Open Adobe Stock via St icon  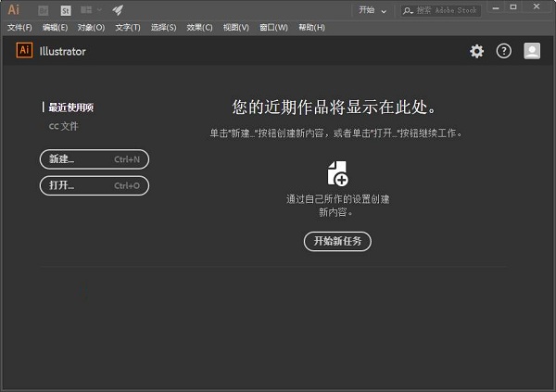pos(66,10)
